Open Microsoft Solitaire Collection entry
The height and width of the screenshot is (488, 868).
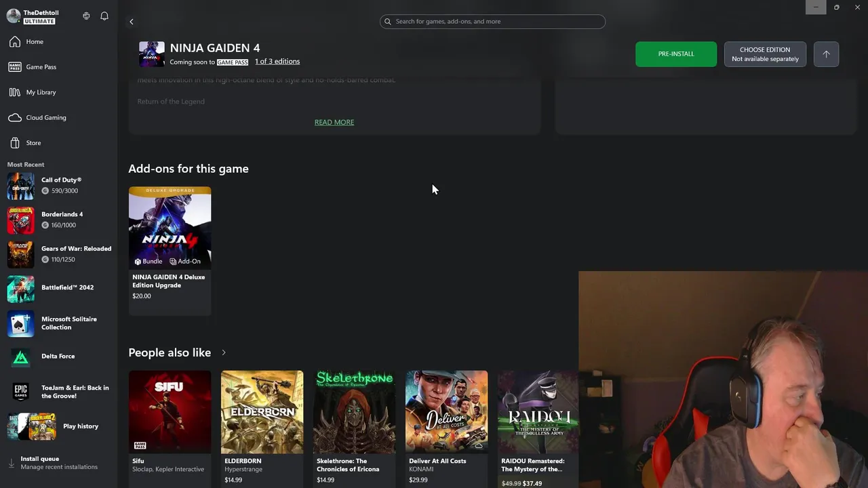tap(59, 323)
